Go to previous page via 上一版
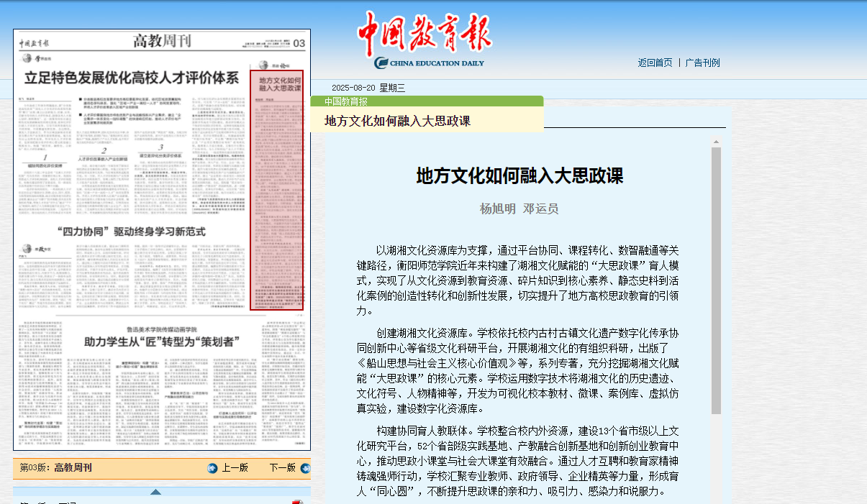 [235, 468]
